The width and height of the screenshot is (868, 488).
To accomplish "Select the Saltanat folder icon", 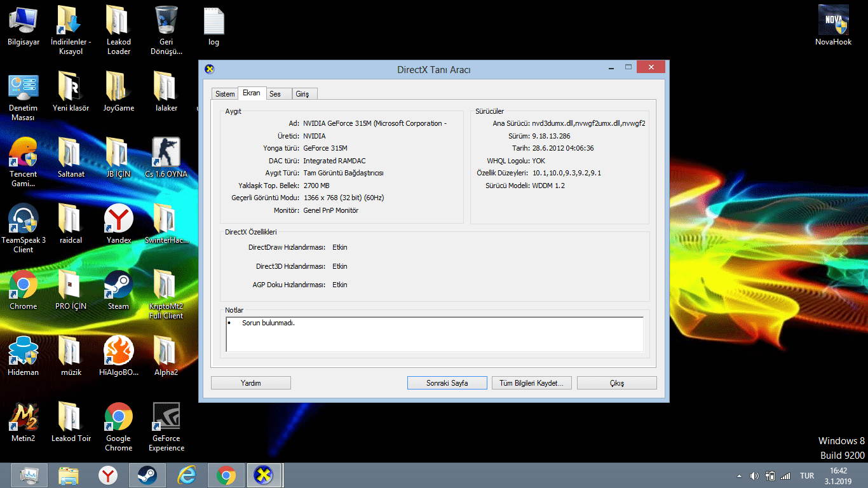I will tap(71, 158).
